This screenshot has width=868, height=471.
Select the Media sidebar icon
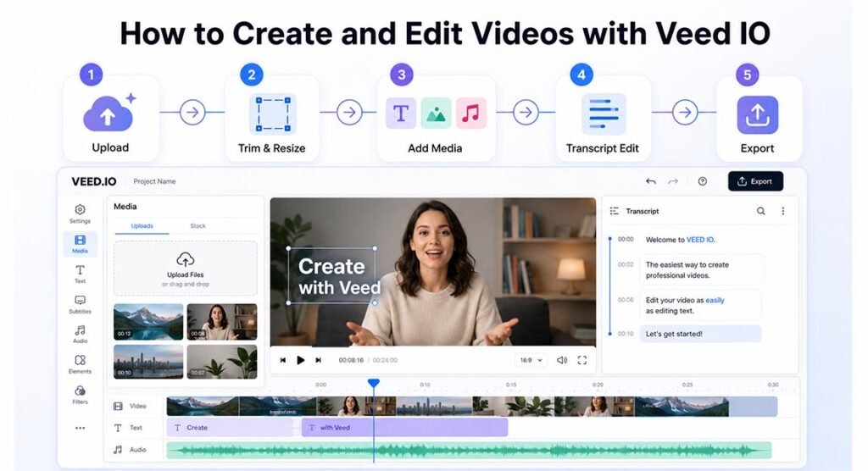pos(80,243)
